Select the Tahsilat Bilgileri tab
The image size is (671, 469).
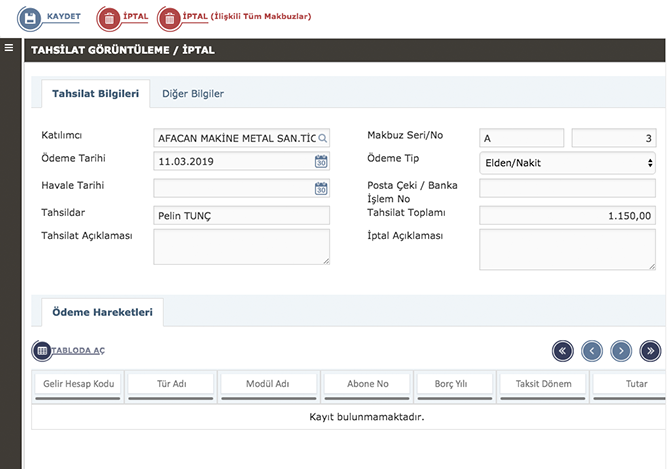96,93
